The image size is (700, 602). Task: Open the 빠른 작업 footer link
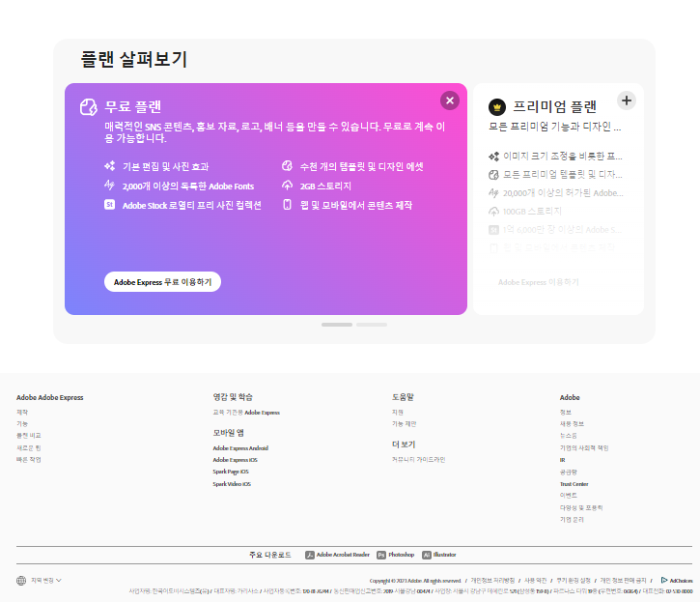click(29, 459)
